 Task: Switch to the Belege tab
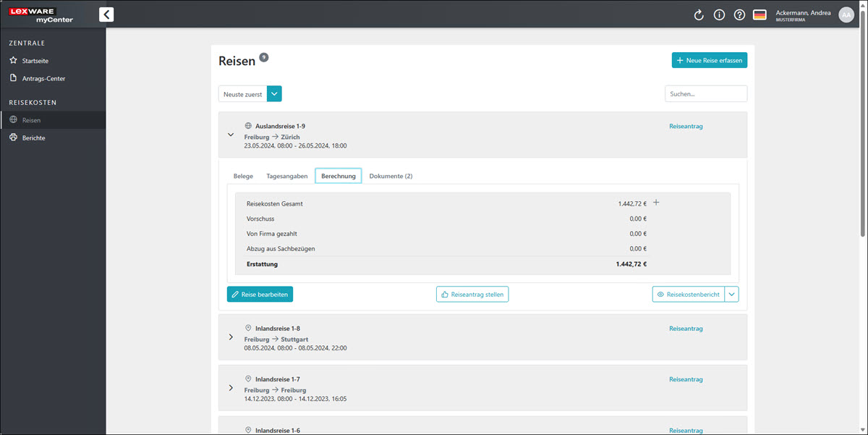point(243,176)
